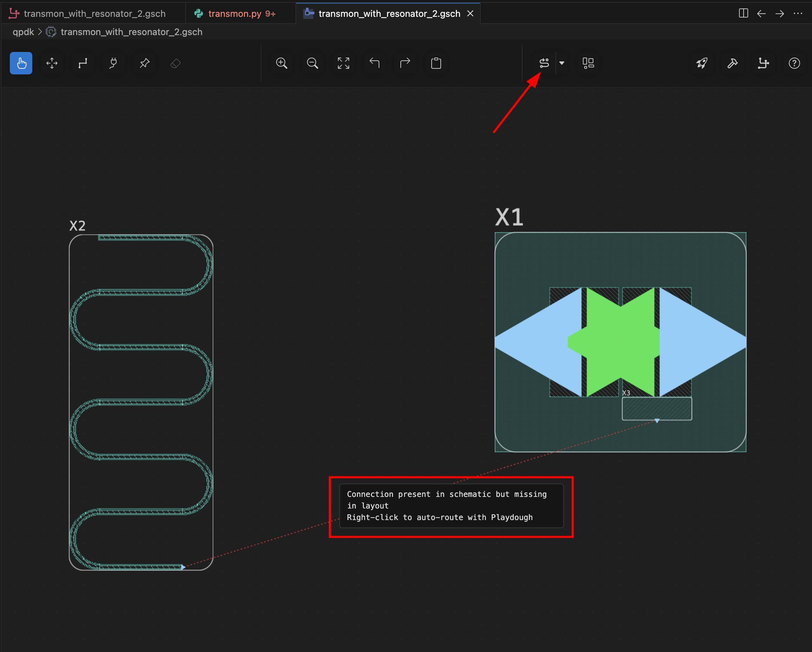
Task: Fit schematic to view
Action: [x=344, y=63]
